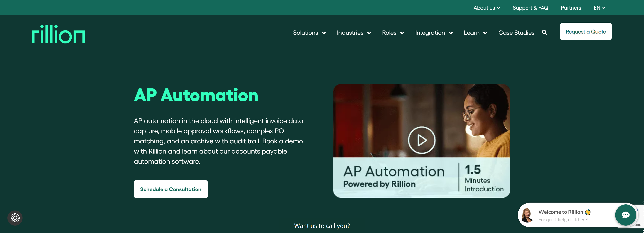Open the search magnifier icon
Image resolution: width=644 pixels, height=233 pixels.
tap(544, 32)
